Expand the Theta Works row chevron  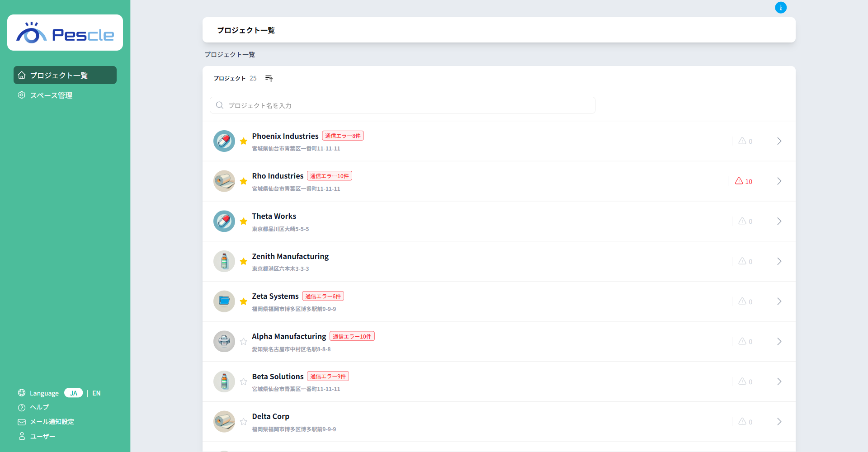[x=779, y=221]
